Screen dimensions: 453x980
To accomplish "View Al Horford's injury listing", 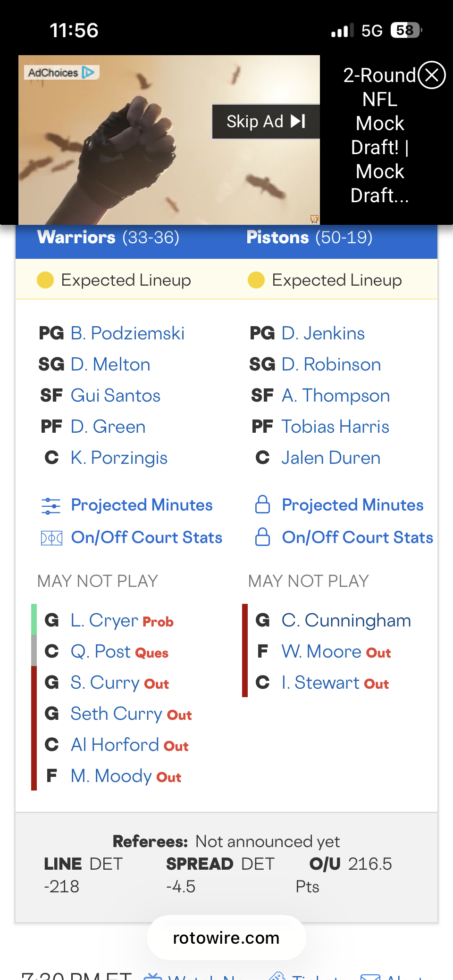I will (115, 745).
